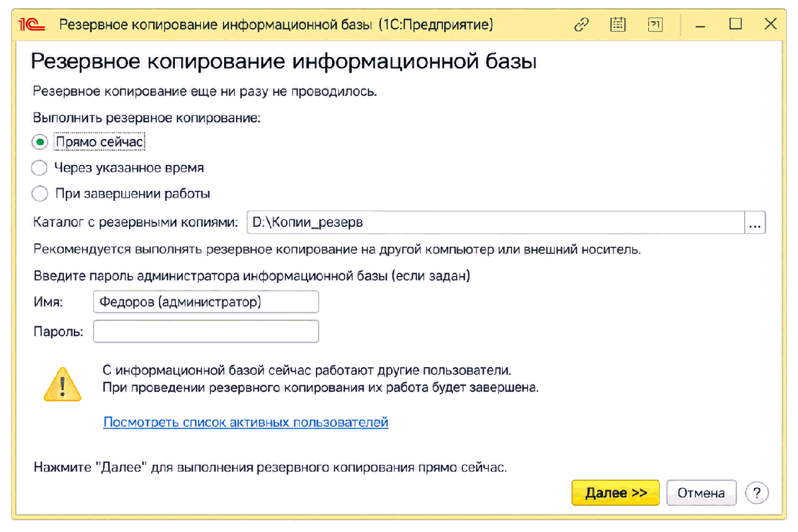Click the 1C logo icon in title bar
Image resolution: width=798 pixels, height=532 pixels.
tap(32, 25)
